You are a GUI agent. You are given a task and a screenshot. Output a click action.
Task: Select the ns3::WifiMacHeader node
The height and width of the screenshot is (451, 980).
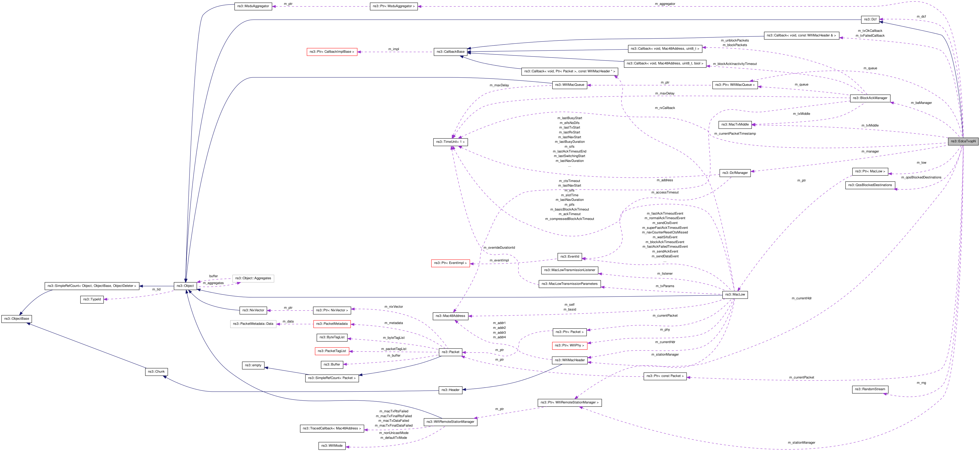(569, 360)
